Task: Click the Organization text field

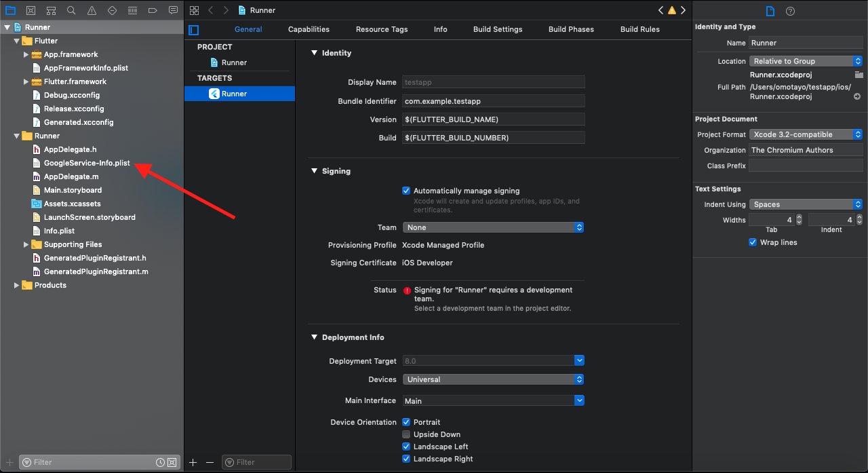Action: point(806,150)
